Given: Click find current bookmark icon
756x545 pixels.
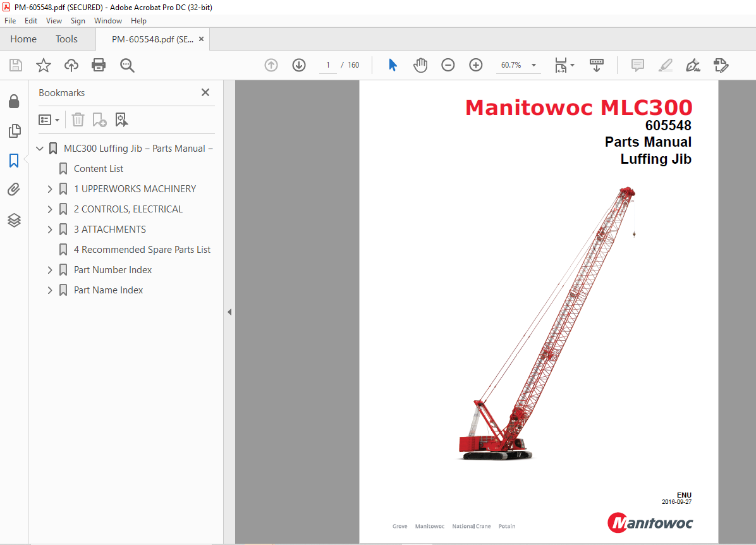Looking at the screenshot, I should (x=121, y=119).
